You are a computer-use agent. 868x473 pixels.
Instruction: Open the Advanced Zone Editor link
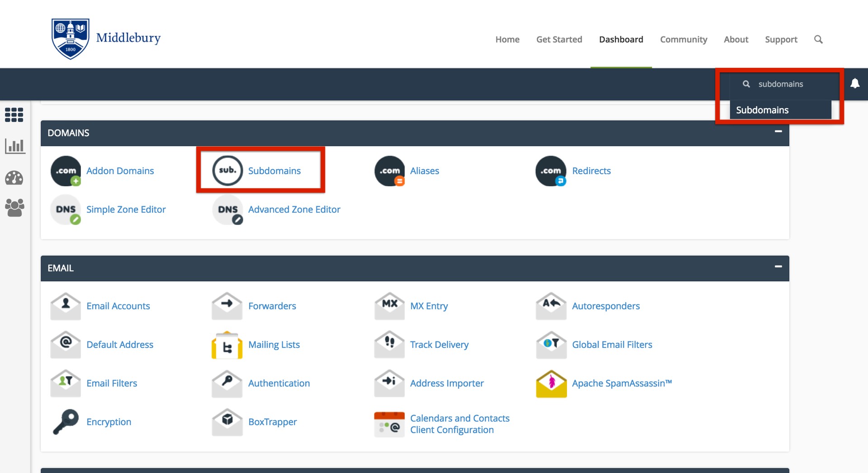294,209
